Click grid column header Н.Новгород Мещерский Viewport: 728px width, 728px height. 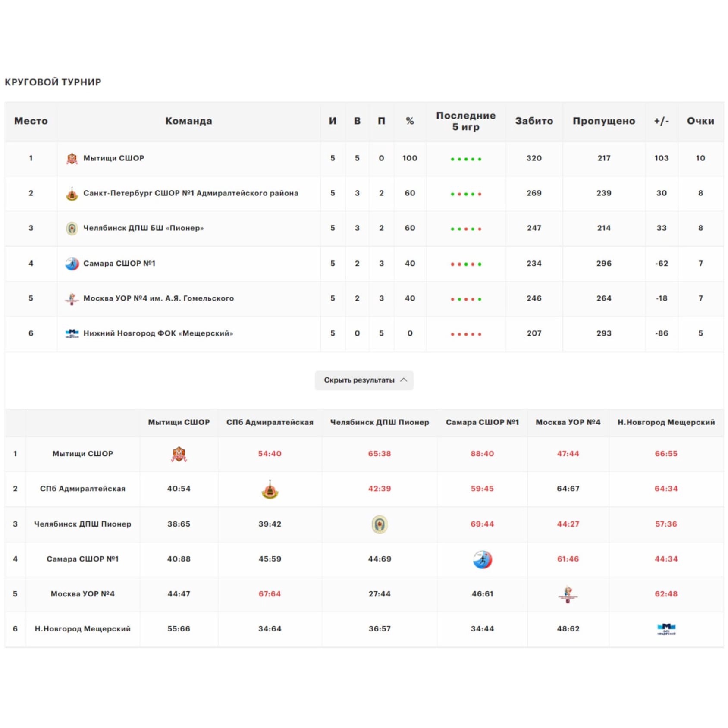pos(666,422)
